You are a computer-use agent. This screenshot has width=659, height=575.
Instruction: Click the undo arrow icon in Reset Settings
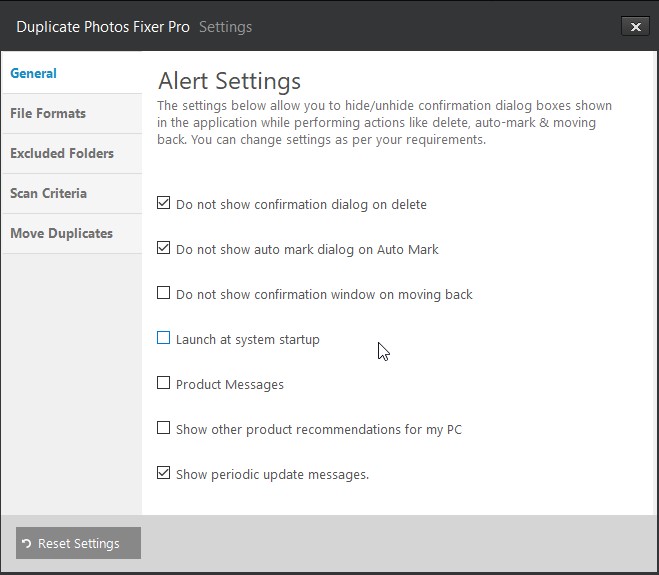(27, 544)
